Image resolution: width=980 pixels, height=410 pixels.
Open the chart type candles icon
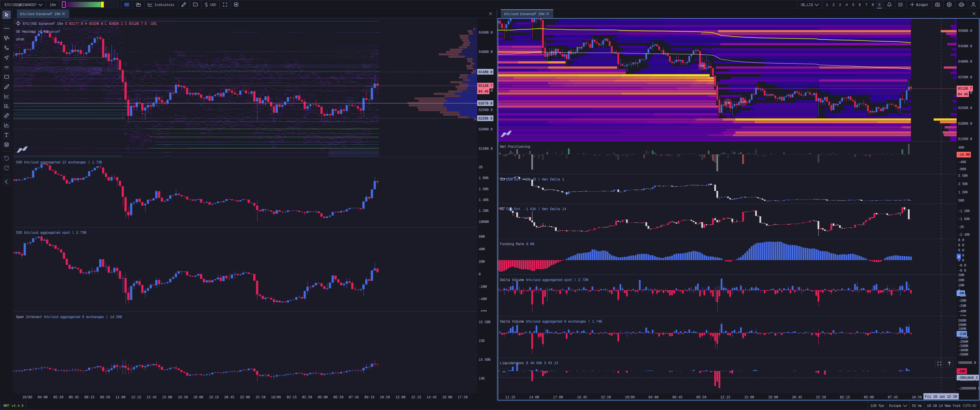(138, 5)
